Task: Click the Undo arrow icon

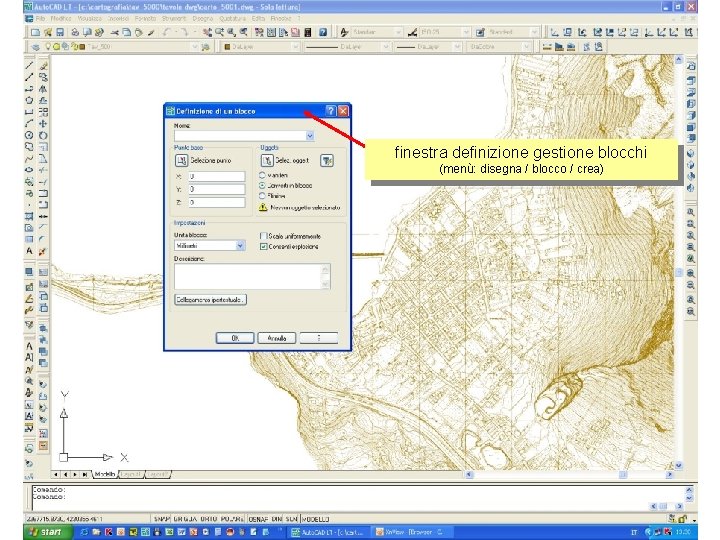Action: click(x=167, y=32)
